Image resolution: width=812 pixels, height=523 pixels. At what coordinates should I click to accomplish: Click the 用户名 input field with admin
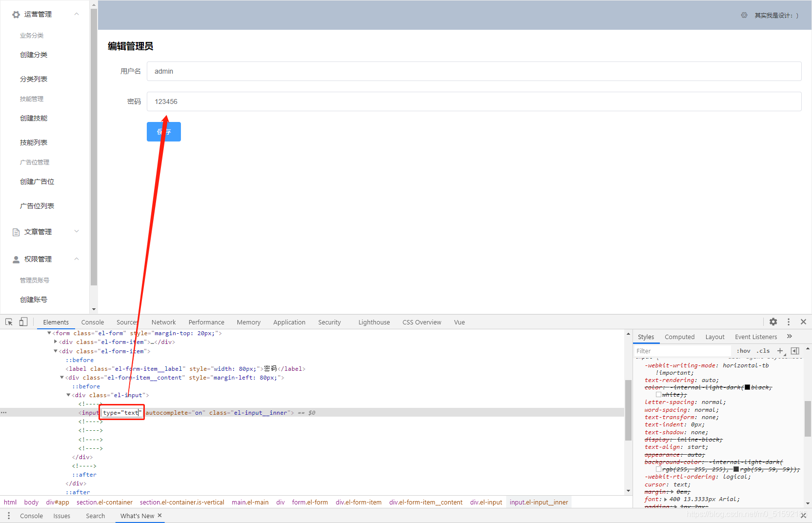474,71
